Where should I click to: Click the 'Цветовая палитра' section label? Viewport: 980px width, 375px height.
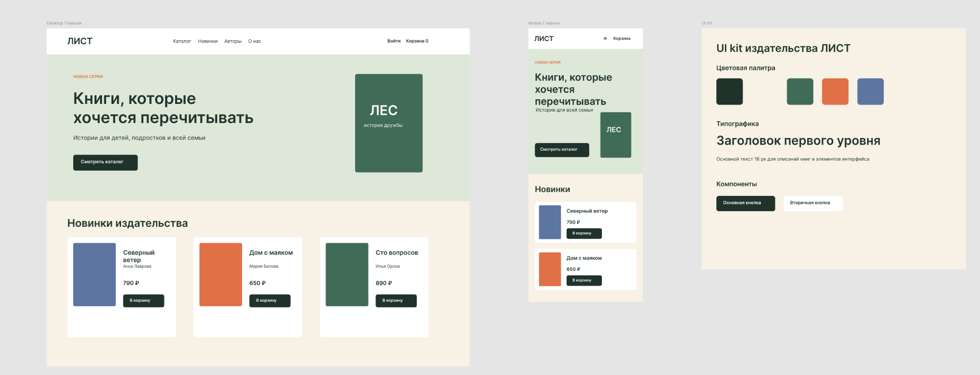coord(746,68)
